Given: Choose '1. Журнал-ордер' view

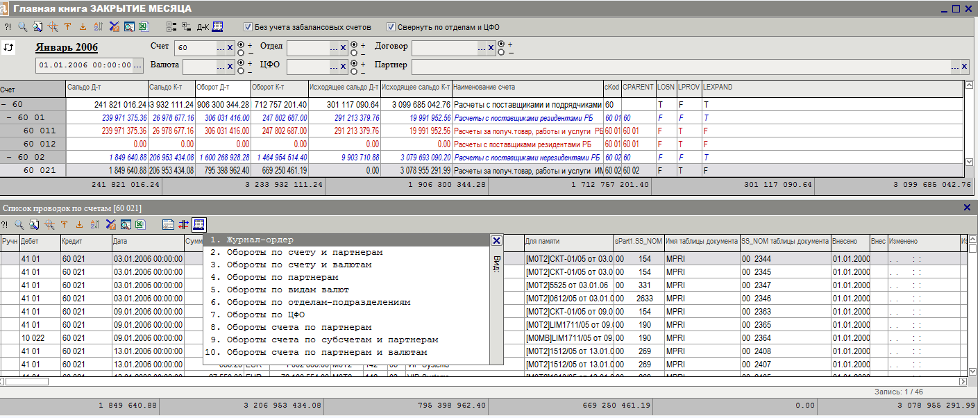Looking at the screenshot, I should (346, 240).
